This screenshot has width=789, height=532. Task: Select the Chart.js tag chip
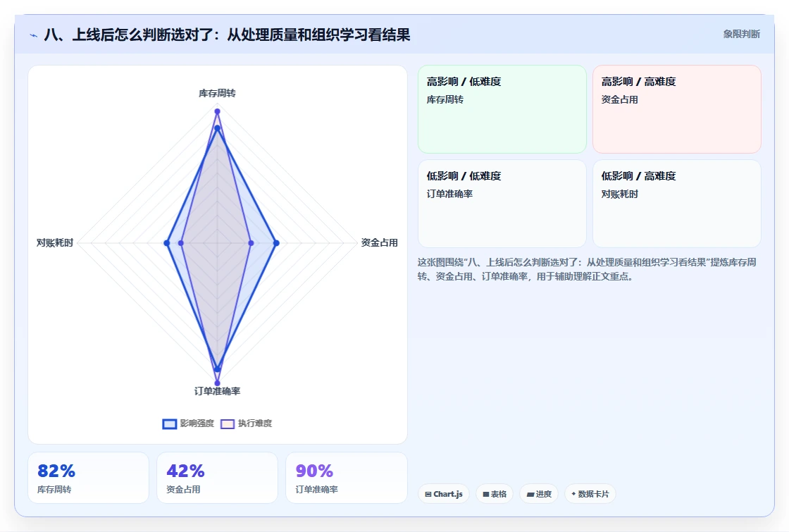click(x=444, y=494)
